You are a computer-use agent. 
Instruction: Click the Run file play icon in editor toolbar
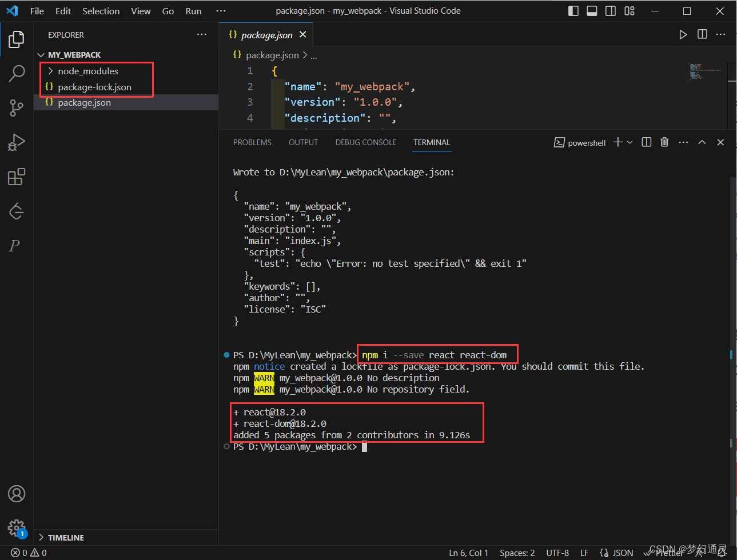point(683,35)
